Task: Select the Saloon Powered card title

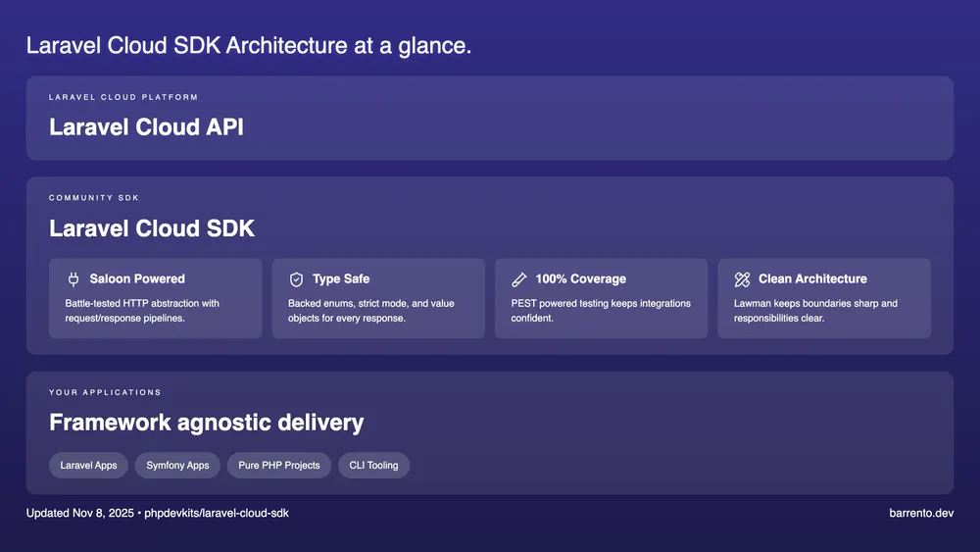Action: click(137, 279)
